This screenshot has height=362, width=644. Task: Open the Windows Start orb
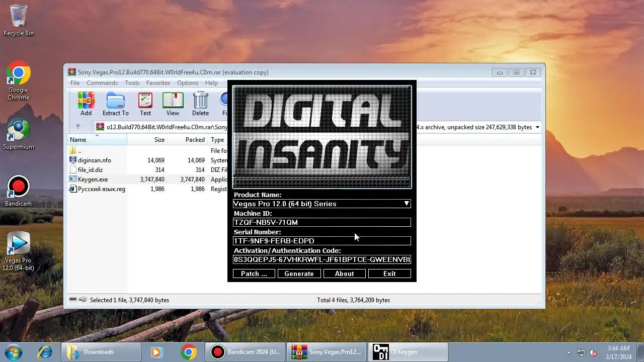(x=14, y=352)
